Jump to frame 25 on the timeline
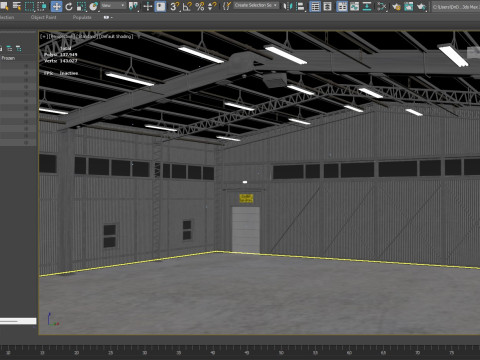 pyautogui.click(x=111, y=353)
